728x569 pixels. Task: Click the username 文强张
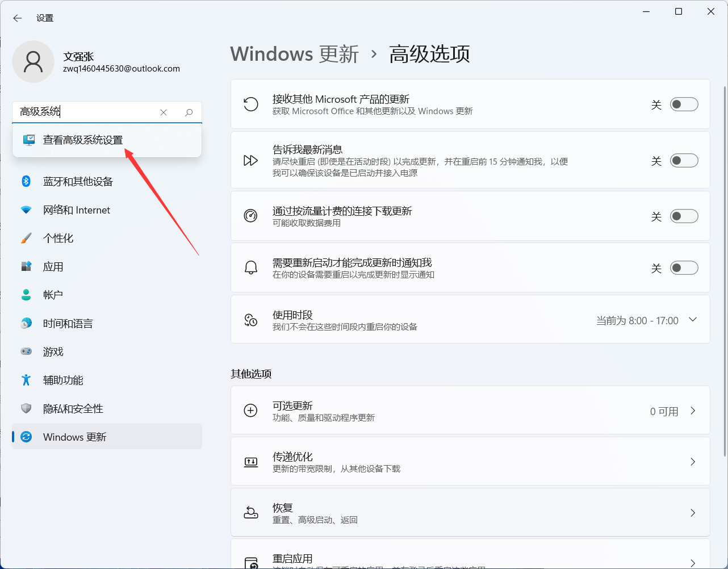(78, 57)
